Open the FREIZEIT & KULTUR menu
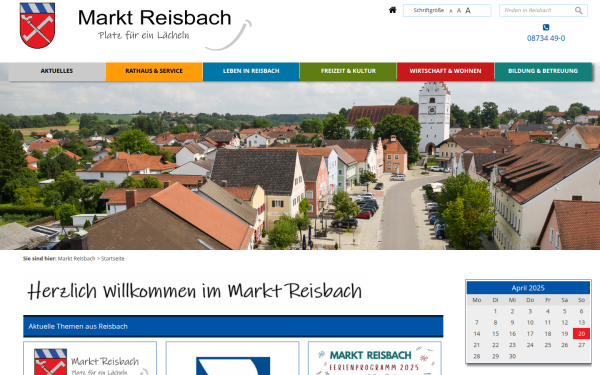This screenshot has width=600, height=375. tap(348, 71)
